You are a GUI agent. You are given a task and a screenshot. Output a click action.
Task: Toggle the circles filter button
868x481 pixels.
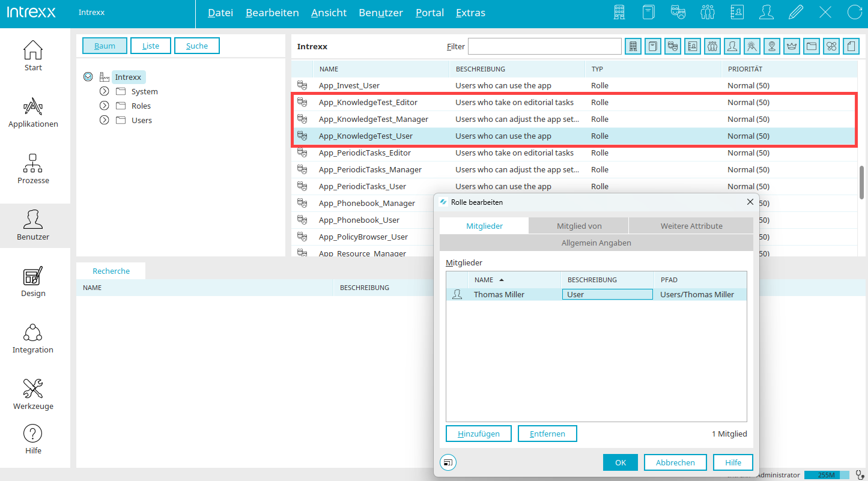831,46
